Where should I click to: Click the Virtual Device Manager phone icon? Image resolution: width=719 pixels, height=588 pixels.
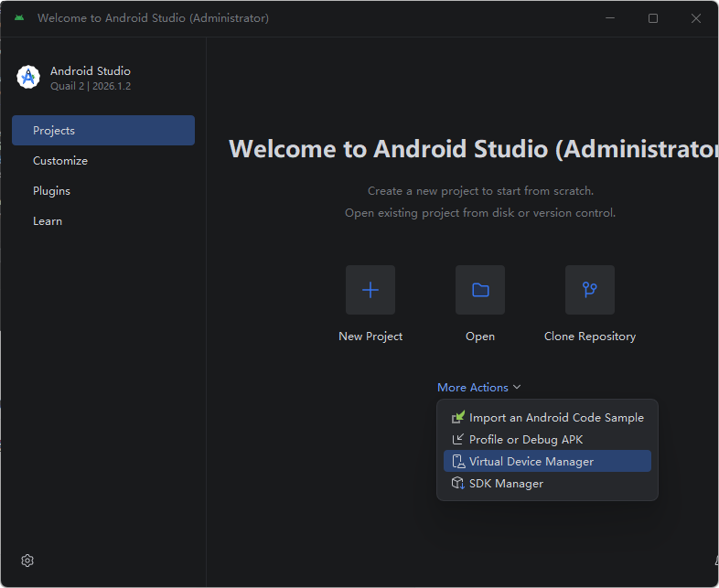(x=458, y=461)
